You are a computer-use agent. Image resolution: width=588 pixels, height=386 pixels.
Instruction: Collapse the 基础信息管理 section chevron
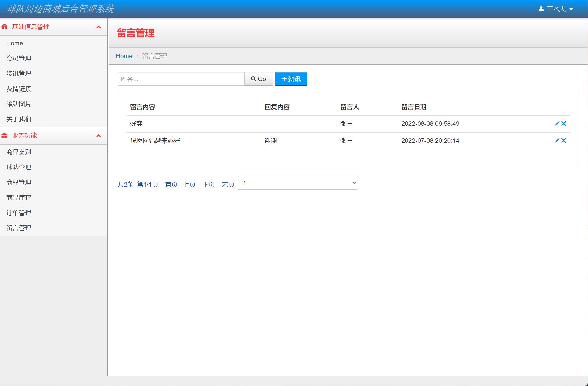coord(99,27)
